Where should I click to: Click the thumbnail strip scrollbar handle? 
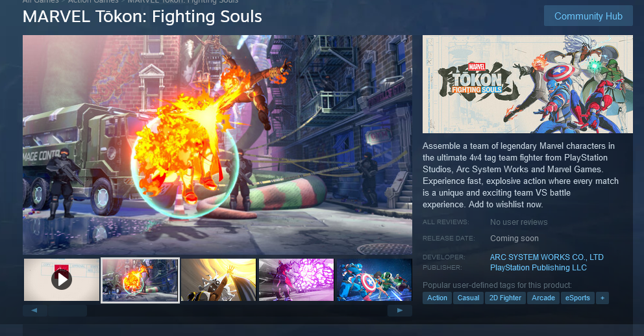[68, 311]
